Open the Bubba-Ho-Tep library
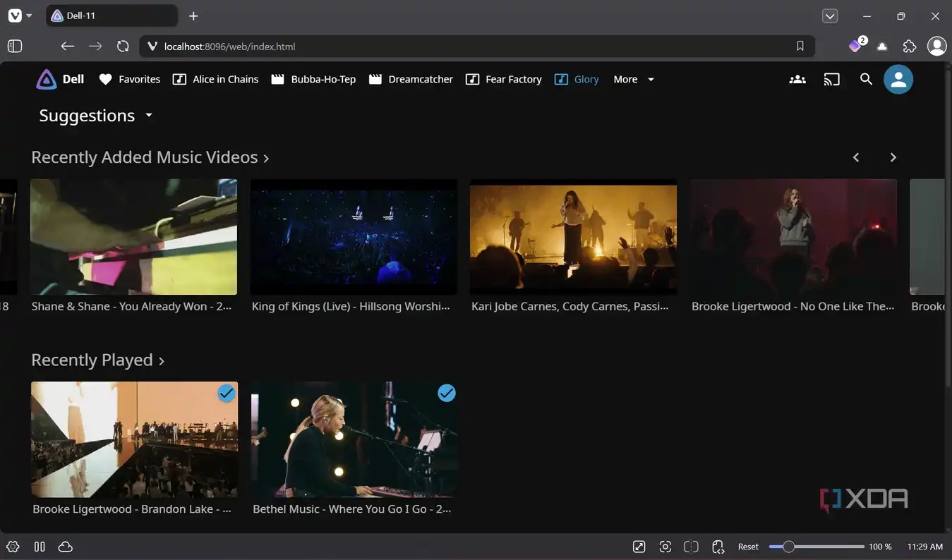Viewport: 952px width, 560px height. pos(313,80)
